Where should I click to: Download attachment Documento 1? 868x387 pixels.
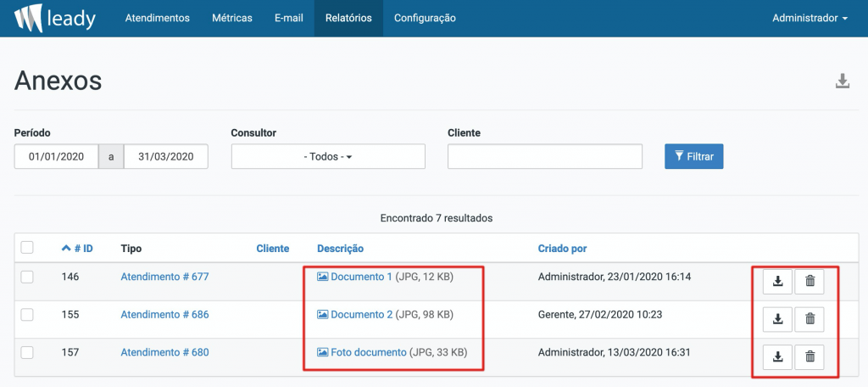[x=778, y=281]
